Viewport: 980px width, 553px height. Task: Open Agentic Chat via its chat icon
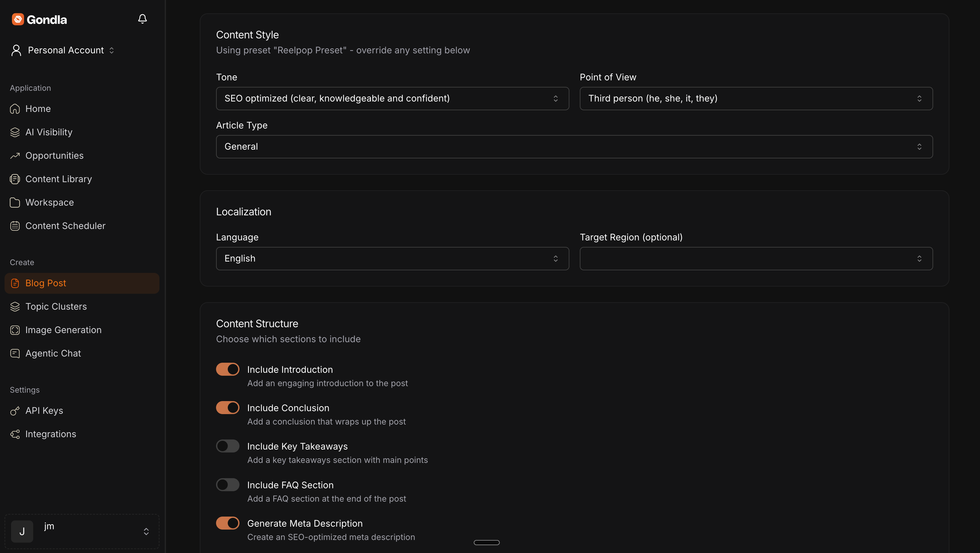(15, 353)
